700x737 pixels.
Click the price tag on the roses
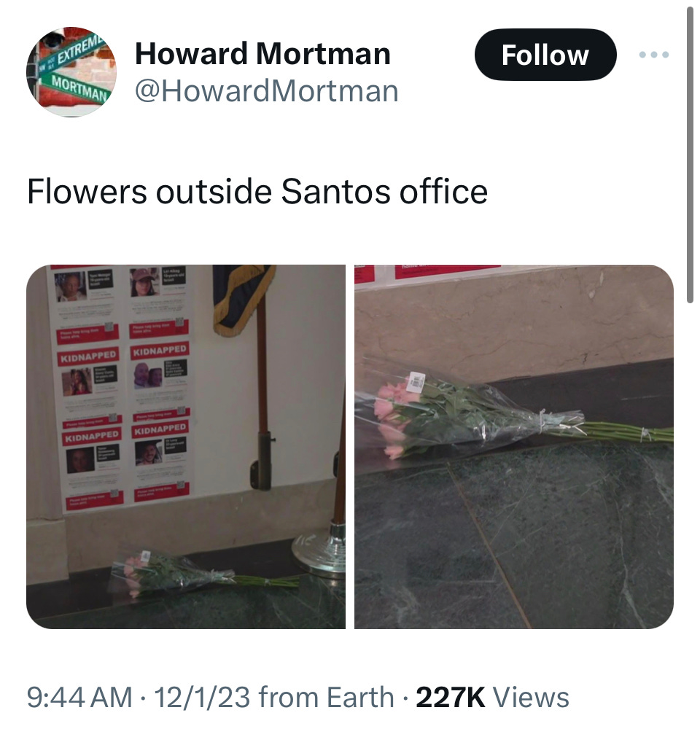point(416,382)
